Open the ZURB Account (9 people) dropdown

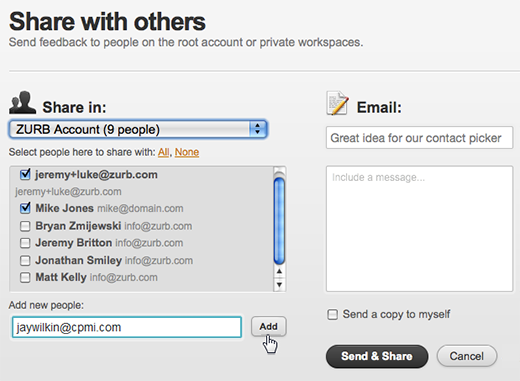pos(138,129)
